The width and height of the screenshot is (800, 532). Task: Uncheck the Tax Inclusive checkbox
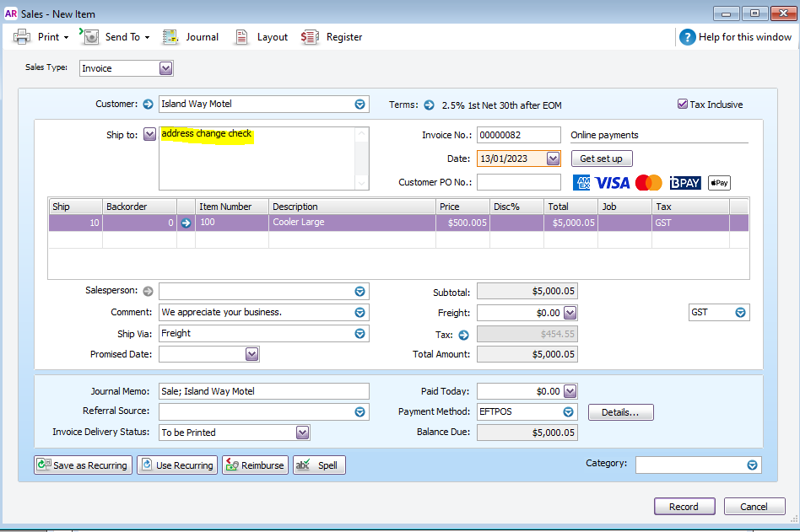[683, 105]
